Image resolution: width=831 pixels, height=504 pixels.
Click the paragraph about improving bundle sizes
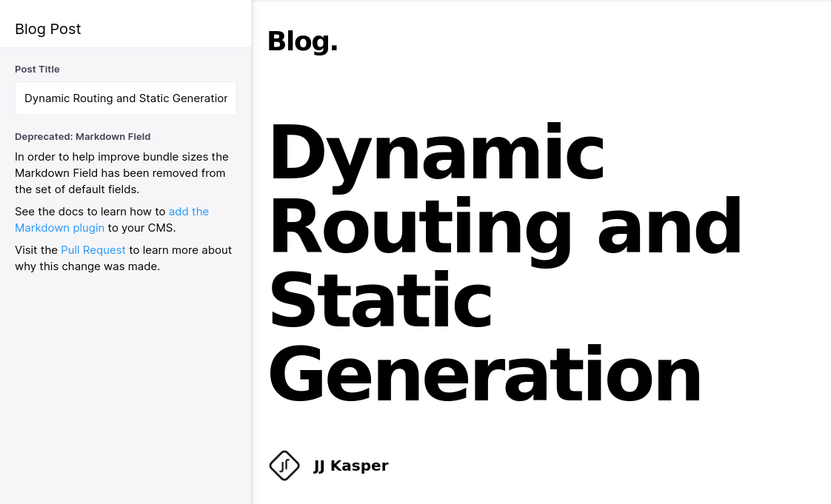[x=122, y=173]
